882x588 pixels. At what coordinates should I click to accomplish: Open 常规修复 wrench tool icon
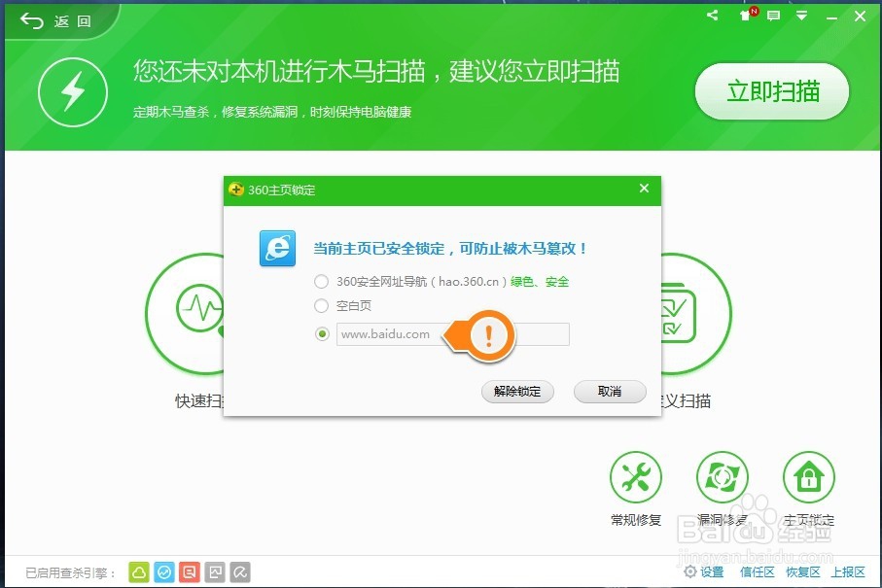pos(636,477)
